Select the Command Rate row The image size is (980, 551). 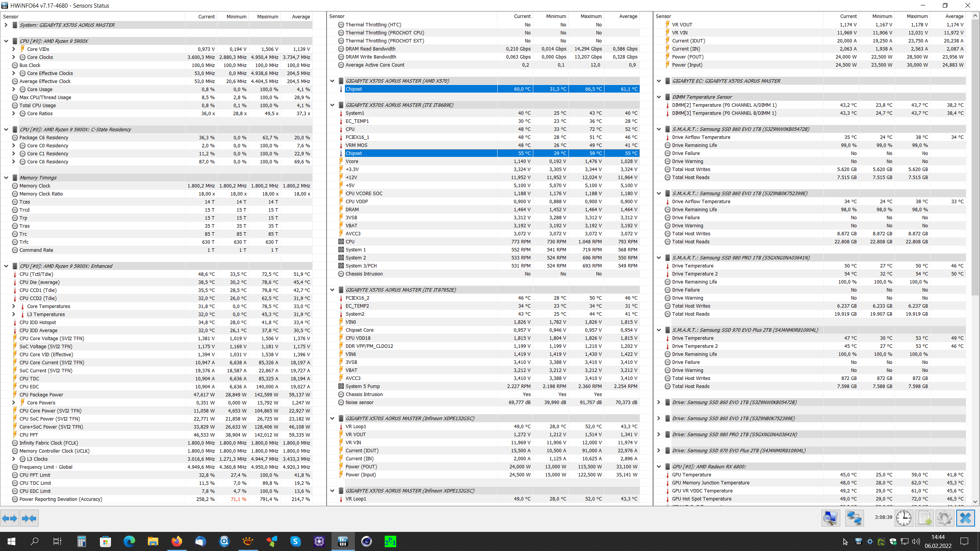pos(157,250)
